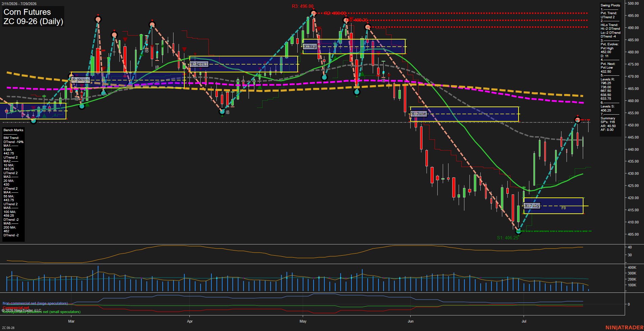This screenshot has height=331, width=644.
Task: Click the F0 label in July box
Action: point(563,208)
